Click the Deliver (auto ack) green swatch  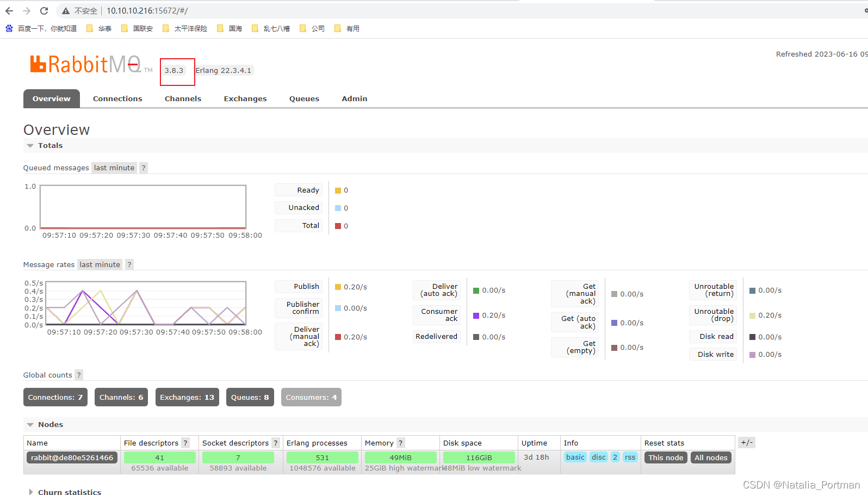tap(476, 290)
